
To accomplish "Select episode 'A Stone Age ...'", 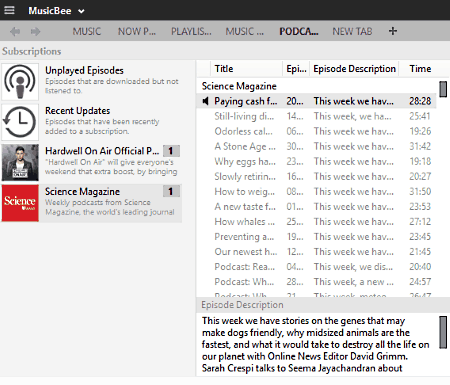I will click(x=245, y=146).
